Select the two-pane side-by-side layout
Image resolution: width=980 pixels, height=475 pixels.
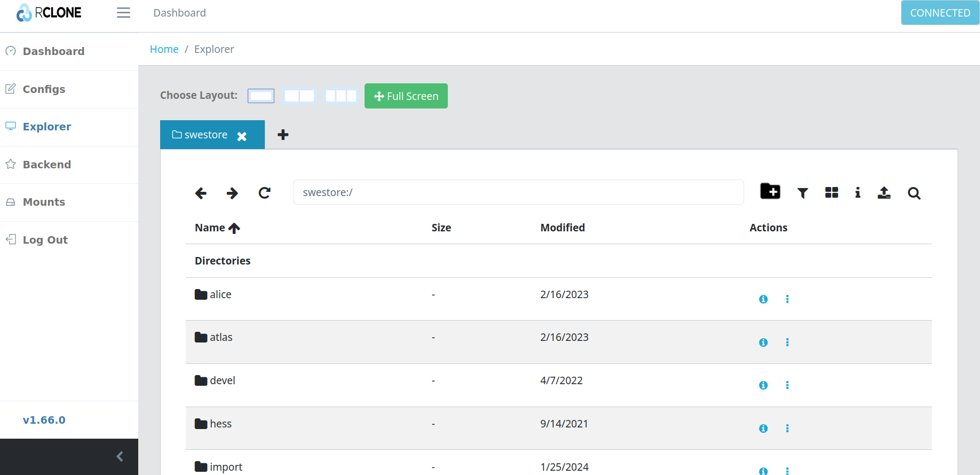[x=299, y=96]
